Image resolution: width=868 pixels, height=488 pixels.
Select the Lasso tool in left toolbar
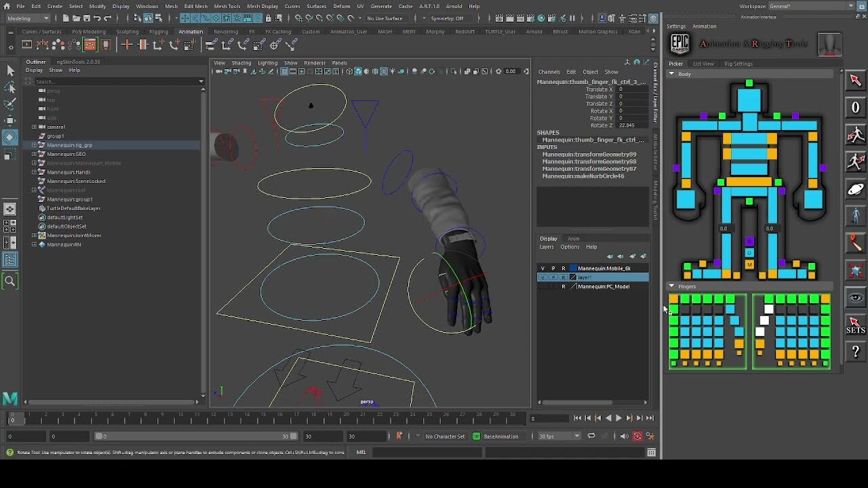pos(9,87)
